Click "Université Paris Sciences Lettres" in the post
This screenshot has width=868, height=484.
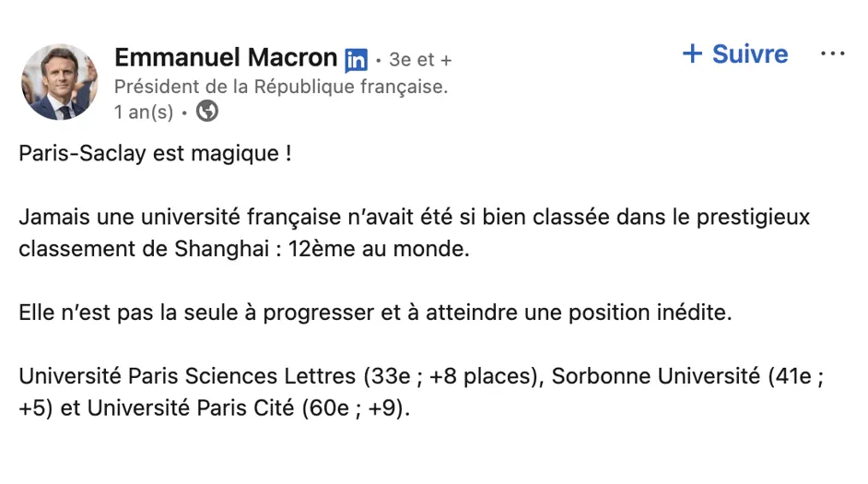(x=186, y=376)
